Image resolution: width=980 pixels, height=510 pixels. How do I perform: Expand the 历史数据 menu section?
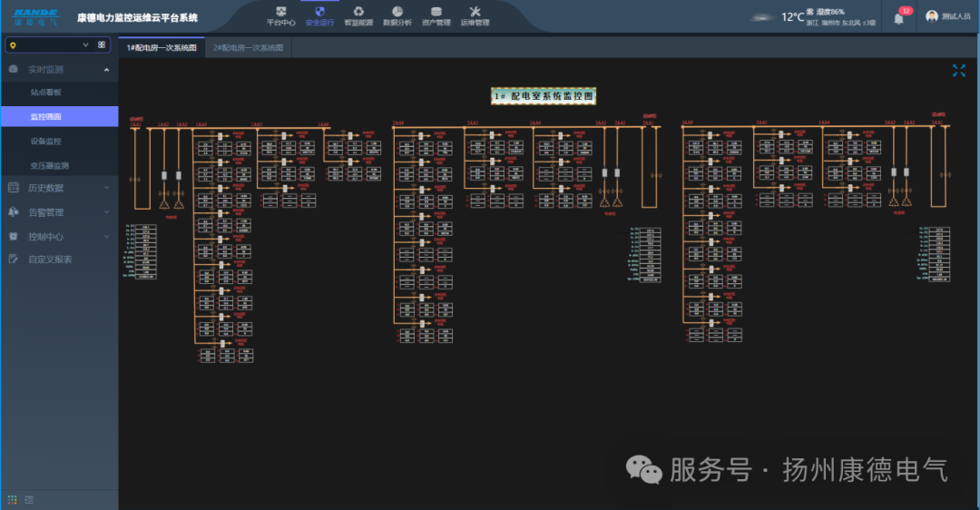(x=59, y=188)
